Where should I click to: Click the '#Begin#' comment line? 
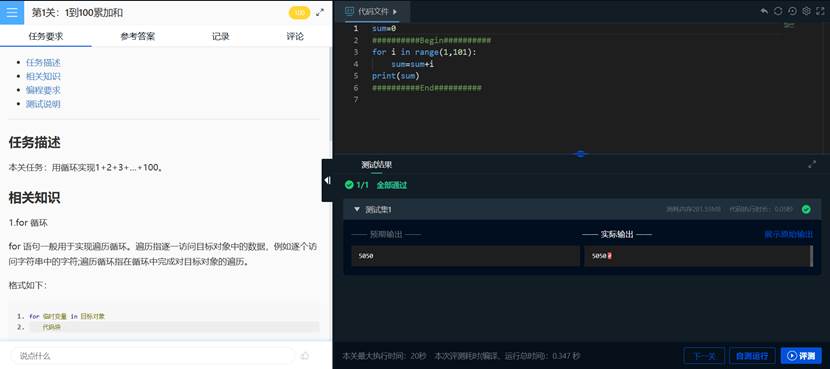tap(431, 40)
